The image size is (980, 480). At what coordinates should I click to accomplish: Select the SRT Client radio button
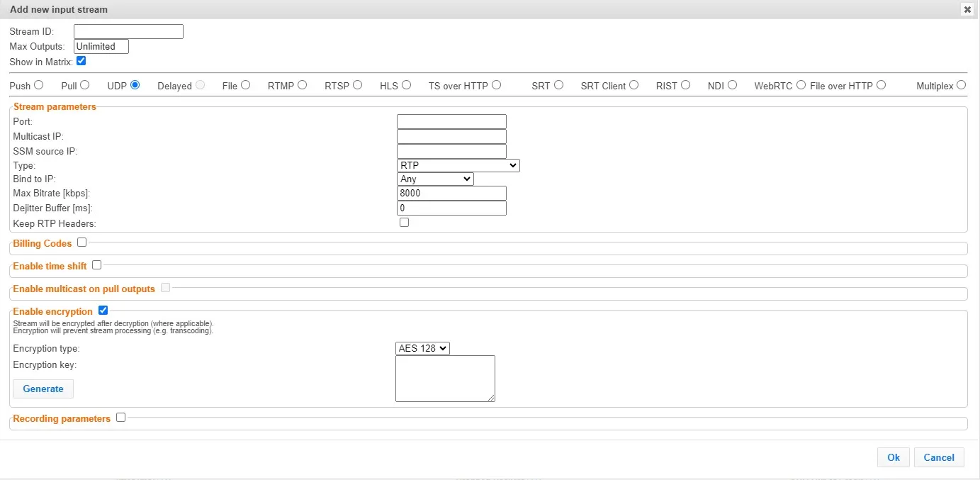633,84
